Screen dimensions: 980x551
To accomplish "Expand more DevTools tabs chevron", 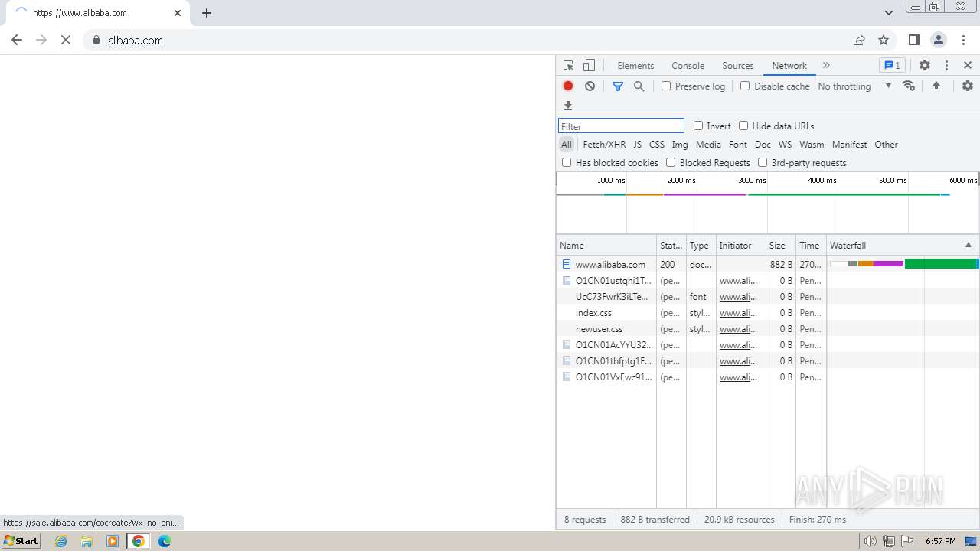I will click(x=826, y=66).
